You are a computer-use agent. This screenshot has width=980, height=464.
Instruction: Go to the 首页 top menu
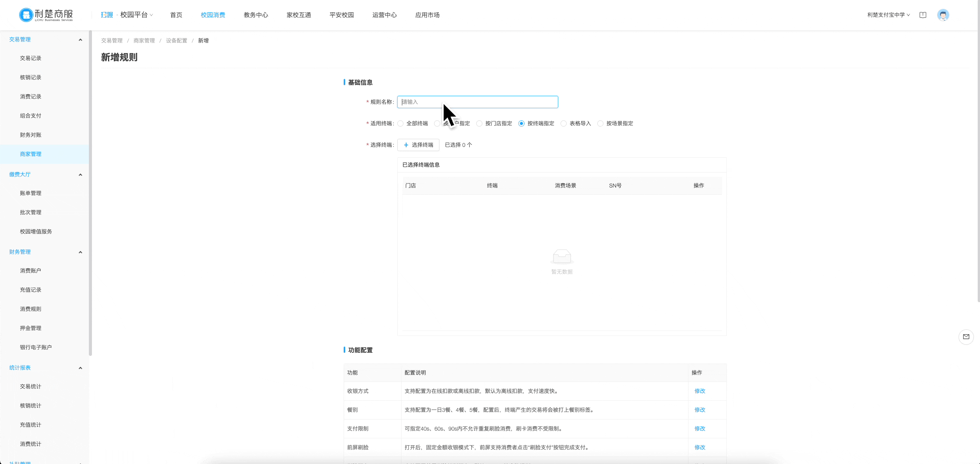pos(176,15)
